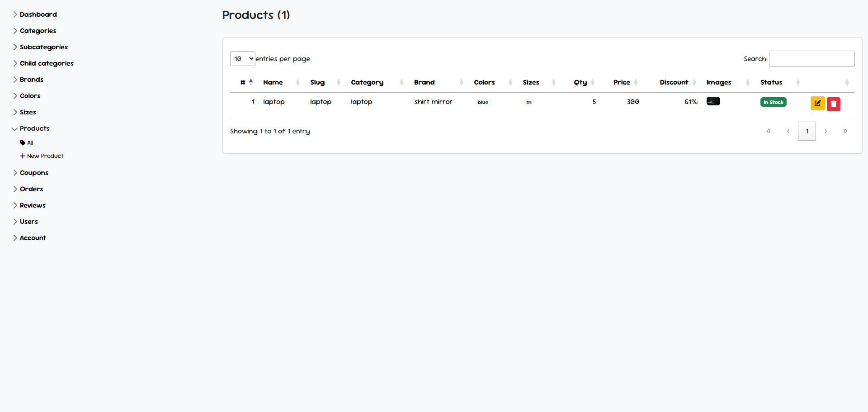
Task: Click the blue color badge
Action: (483, 102)
